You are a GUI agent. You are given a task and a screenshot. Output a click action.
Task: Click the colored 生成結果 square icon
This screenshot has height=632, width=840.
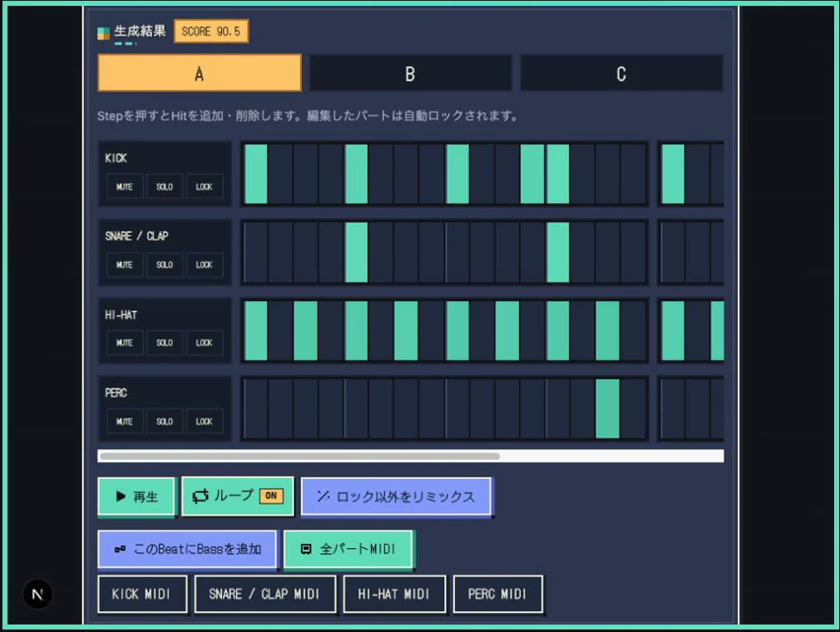[103, 33]
